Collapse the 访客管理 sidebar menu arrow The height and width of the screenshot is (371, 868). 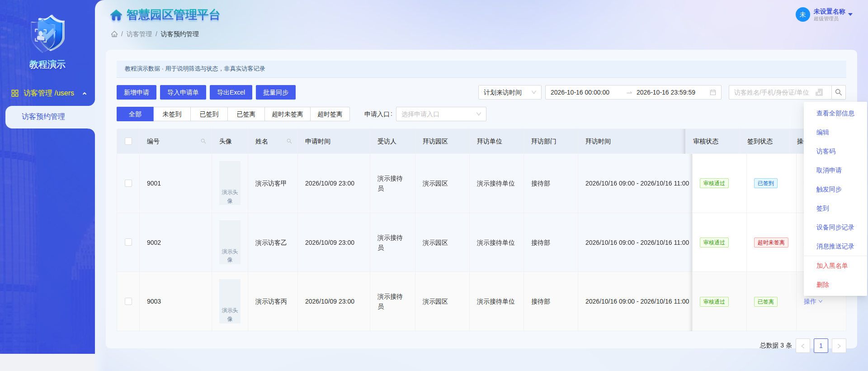click(x=85, y=93)
